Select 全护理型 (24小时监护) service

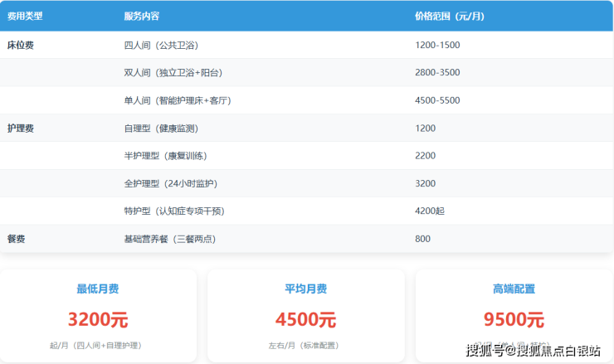[x=170, y=183]
